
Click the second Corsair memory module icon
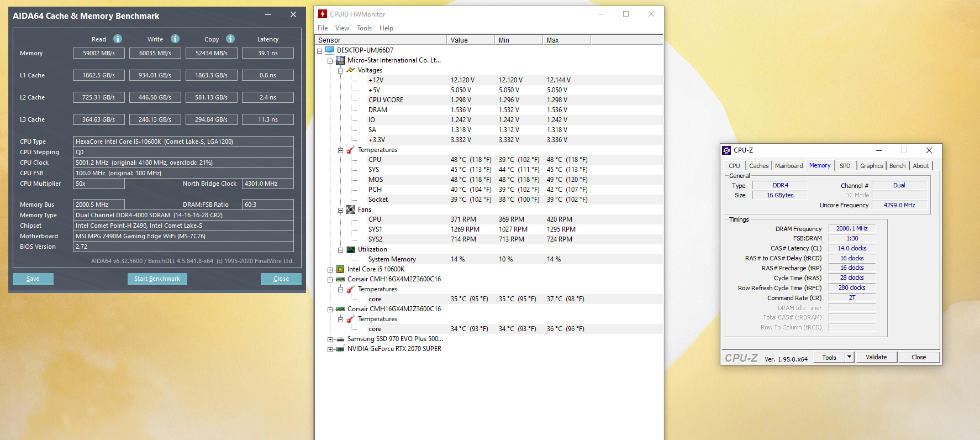point(340,308)
